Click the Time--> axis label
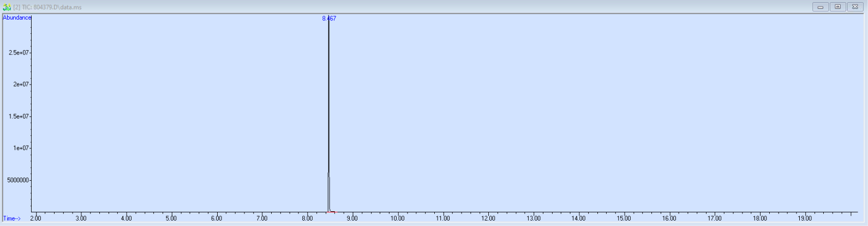Screen dimensions: 868x226 pos(12,219)
